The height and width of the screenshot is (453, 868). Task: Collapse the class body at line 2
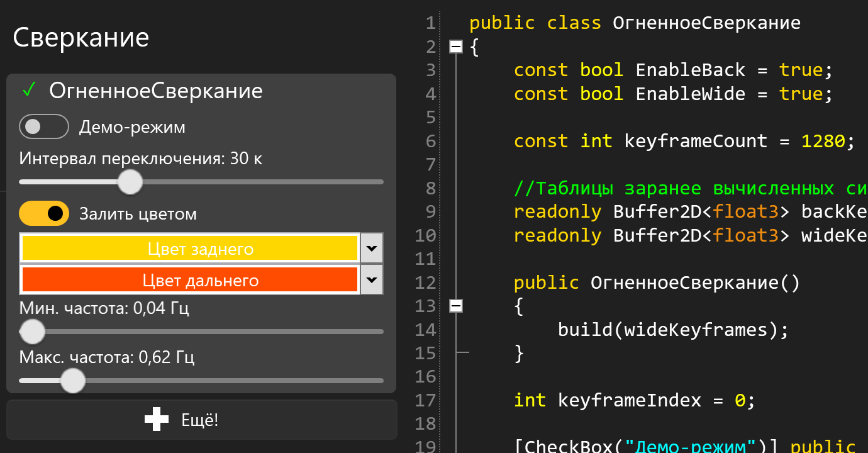point(456,47)
